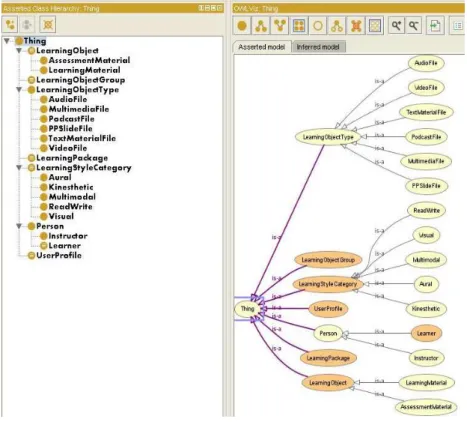The width and height of the screenshot is (467, 422).
Task: Select Aural in the class tree
Action: (x=60, y=177)
